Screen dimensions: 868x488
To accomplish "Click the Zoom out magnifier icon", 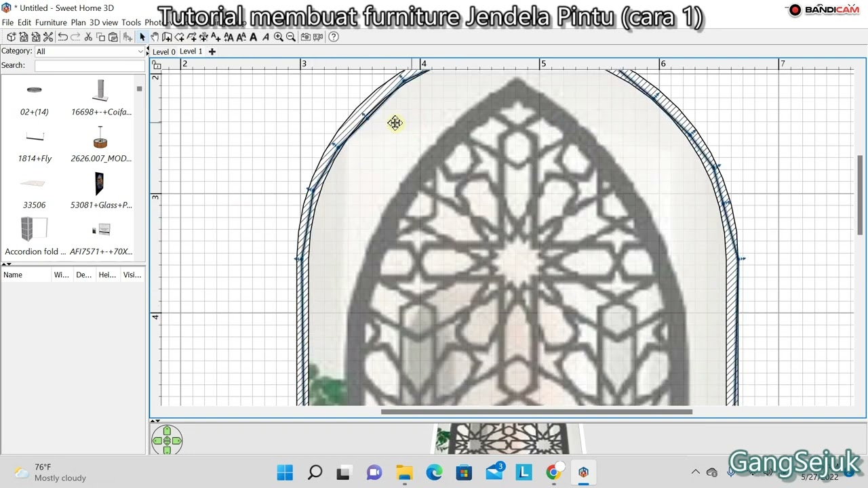I will pos(291,37).
